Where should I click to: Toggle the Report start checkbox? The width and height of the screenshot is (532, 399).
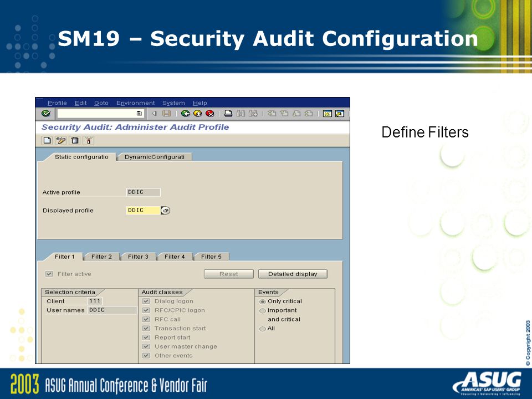coord(146,337)
